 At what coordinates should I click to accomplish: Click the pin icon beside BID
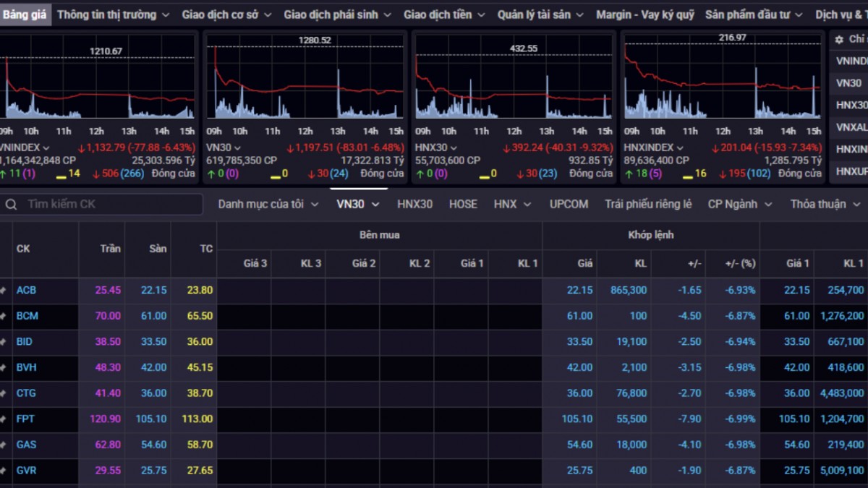pyautogui.click(x=4, y=342)
